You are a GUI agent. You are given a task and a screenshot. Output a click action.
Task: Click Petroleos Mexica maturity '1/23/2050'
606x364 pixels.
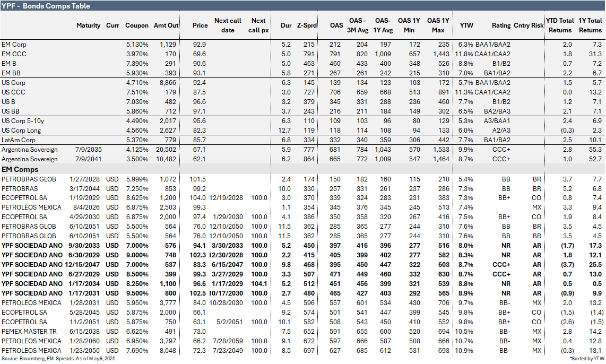[84, 351]
